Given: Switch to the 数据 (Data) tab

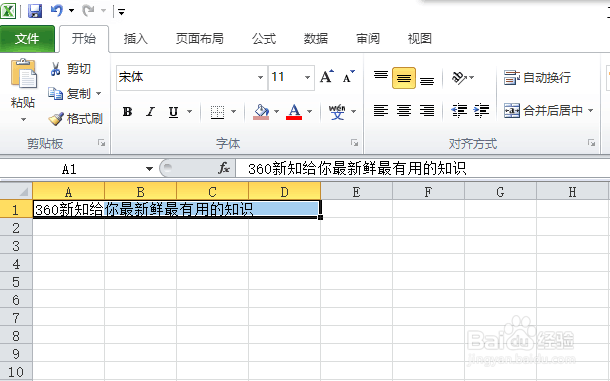Looking at the screenshot, I should (316, 39).
